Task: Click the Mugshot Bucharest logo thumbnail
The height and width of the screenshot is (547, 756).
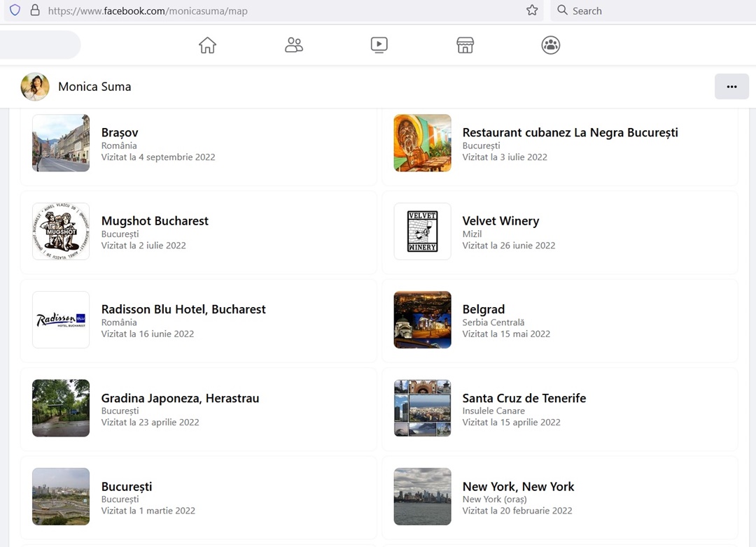Action: 61,232
